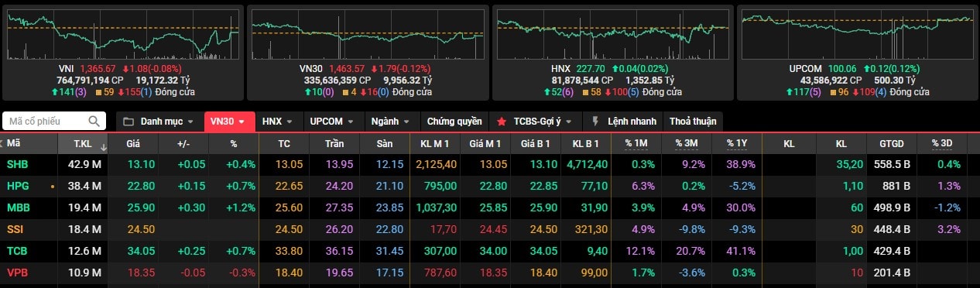Click the search magnifier icon
Viewport: 980px width, 288px height.
coord(94,122)
